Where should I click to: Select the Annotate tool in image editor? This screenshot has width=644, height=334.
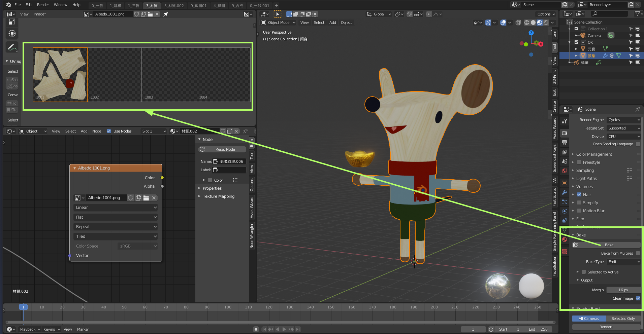click(12, 47)
